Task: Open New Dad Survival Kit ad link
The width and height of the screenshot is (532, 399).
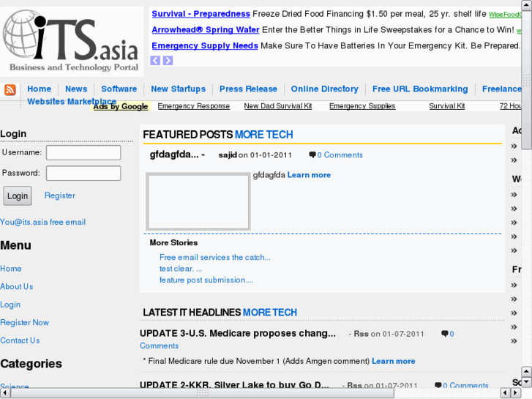Action: pos(278,106)
